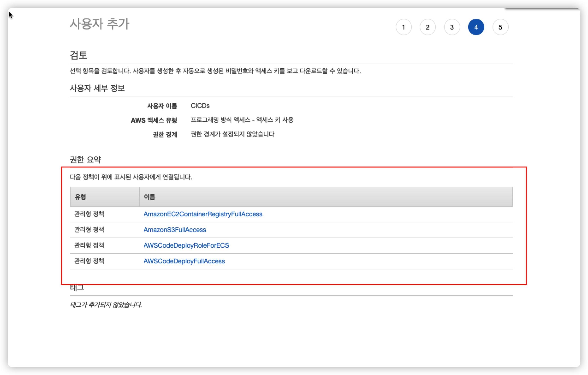Click the 사용자 추가 page title
The height and width of the screenshot is (375, 588).
[x=99, y=24]
